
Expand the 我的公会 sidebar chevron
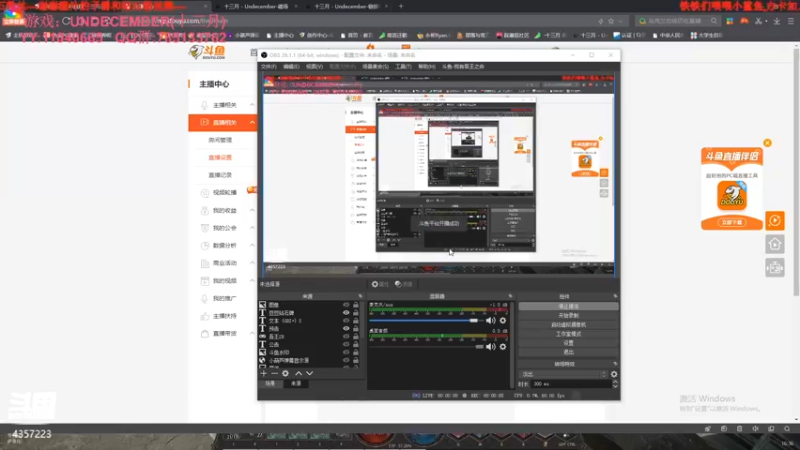click(x=252, y=228)
